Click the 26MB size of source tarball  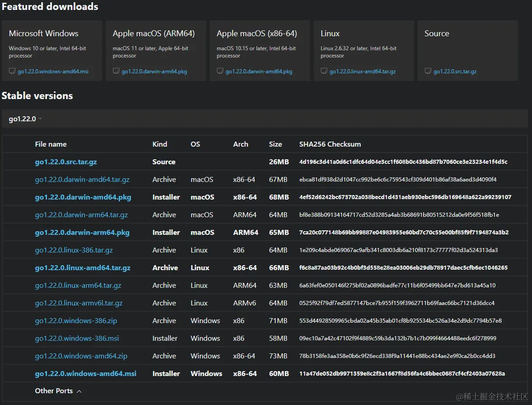pos(279,162)
